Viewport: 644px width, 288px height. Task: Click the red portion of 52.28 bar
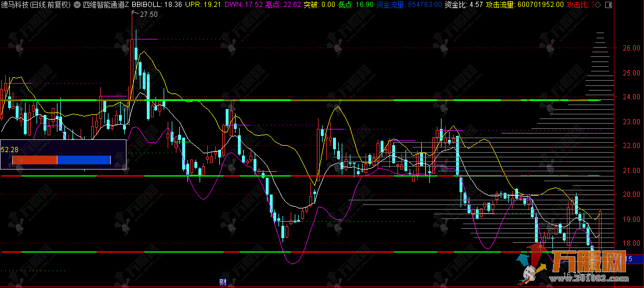point(29,160)
